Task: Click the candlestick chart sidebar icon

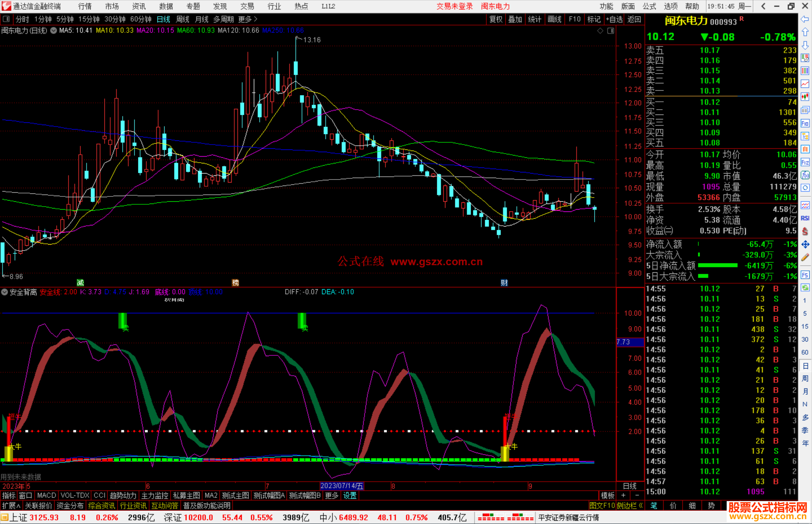Action: pos(805,97)
